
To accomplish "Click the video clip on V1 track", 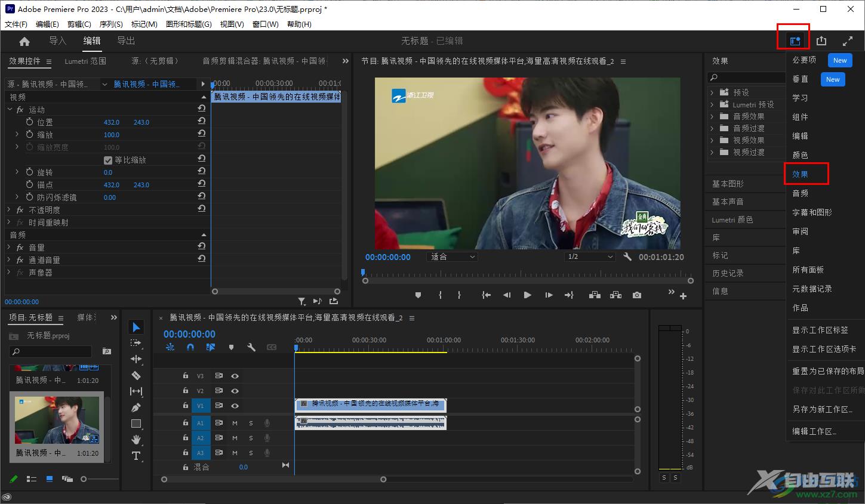I will 371,405.
